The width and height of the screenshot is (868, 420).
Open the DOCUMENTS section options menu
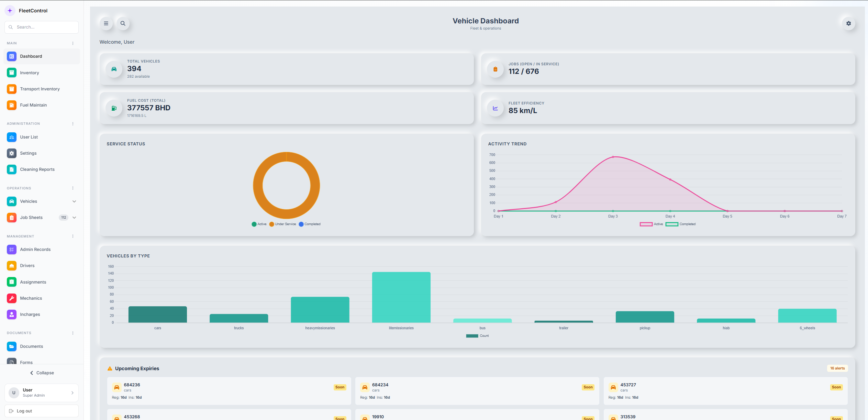tap(73, 333)
